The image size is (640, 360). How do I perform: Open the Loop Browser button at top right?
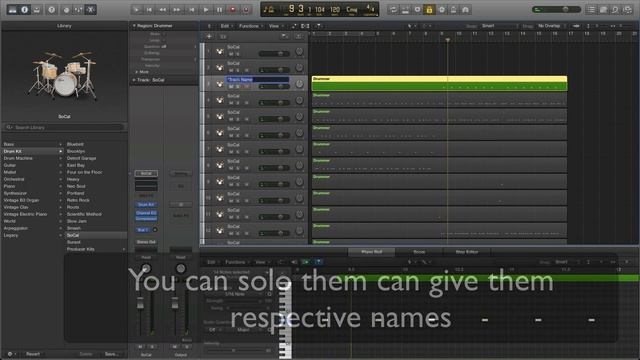[615, 9]
